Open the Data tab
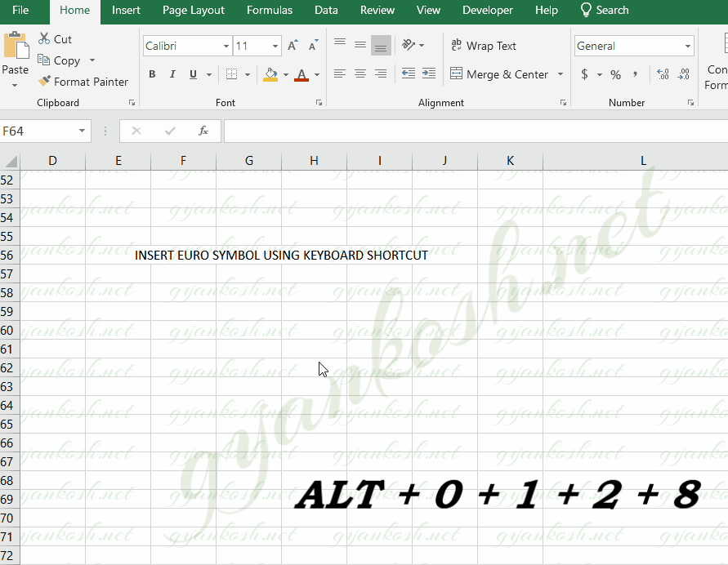The width and height of the screenshot is (728, 565). pos(326,10)
